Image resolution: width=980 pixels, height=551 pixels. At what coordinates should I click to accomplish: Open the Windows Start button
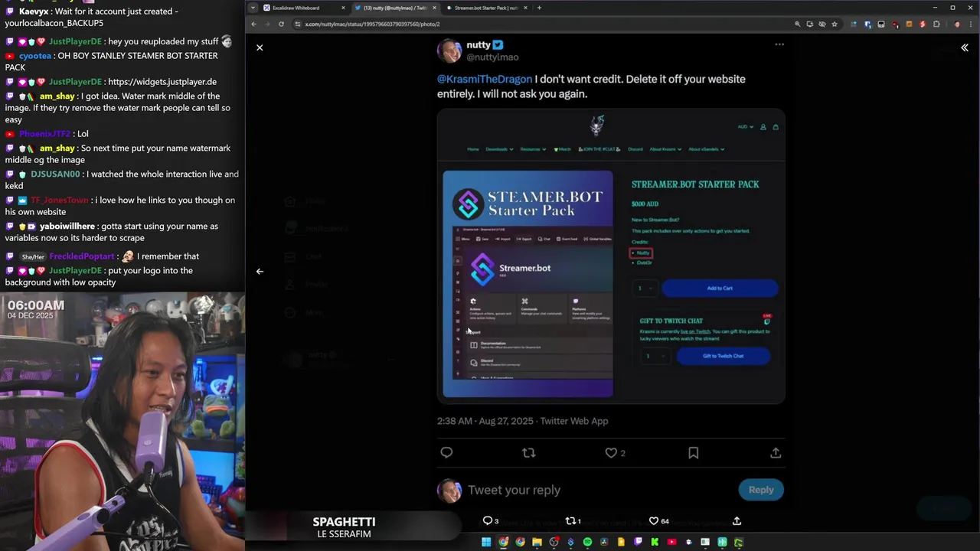[486, 543]
